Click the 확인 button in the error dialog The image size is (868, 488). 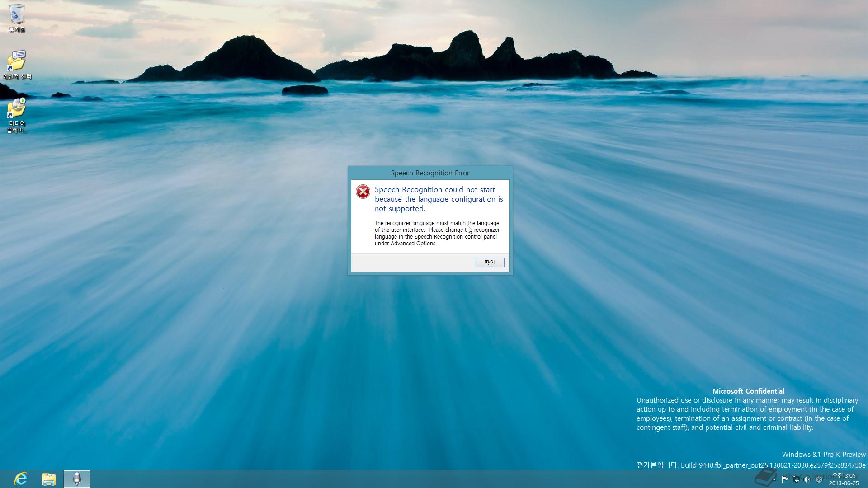coord(489,263)
